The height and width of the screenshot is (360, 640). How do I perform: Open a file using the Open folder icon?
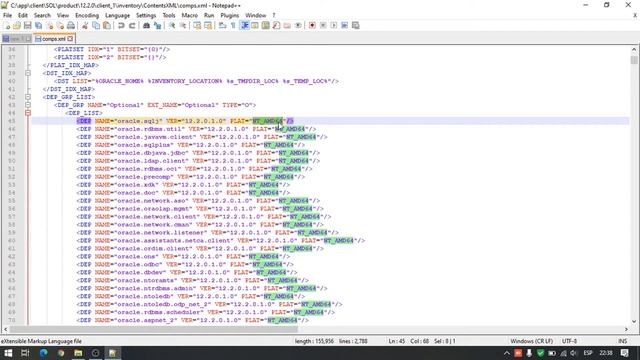[17, 25]
